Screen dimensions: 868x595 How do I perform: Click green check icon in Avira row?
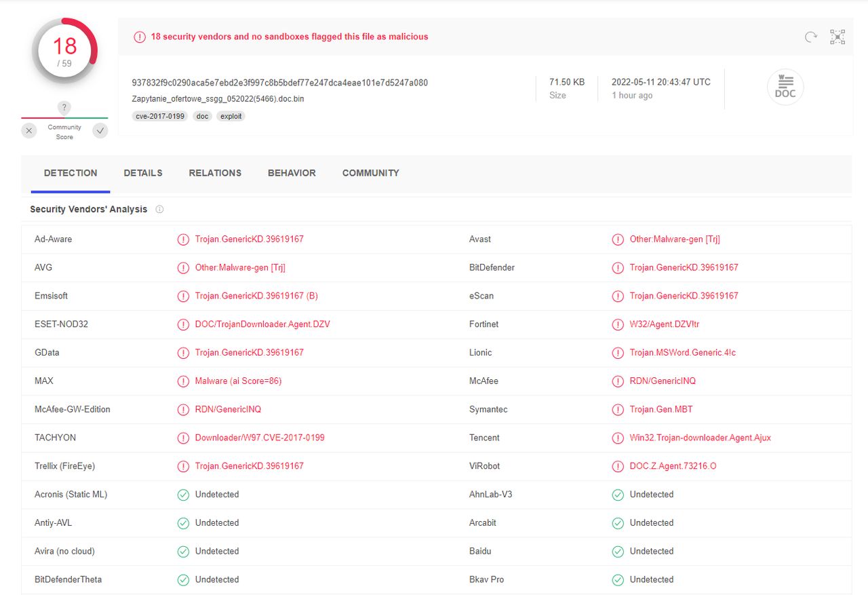point(183,552)
